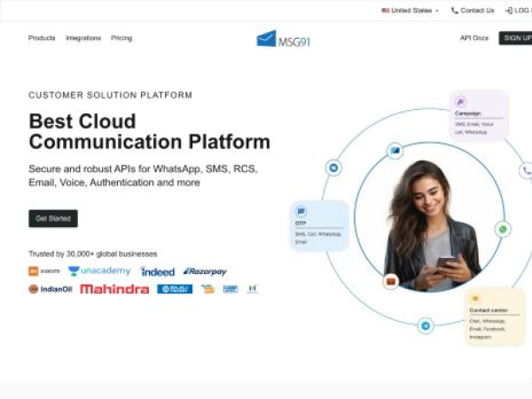
Task: Open the Integrations menu
Action: pos(83,38)
